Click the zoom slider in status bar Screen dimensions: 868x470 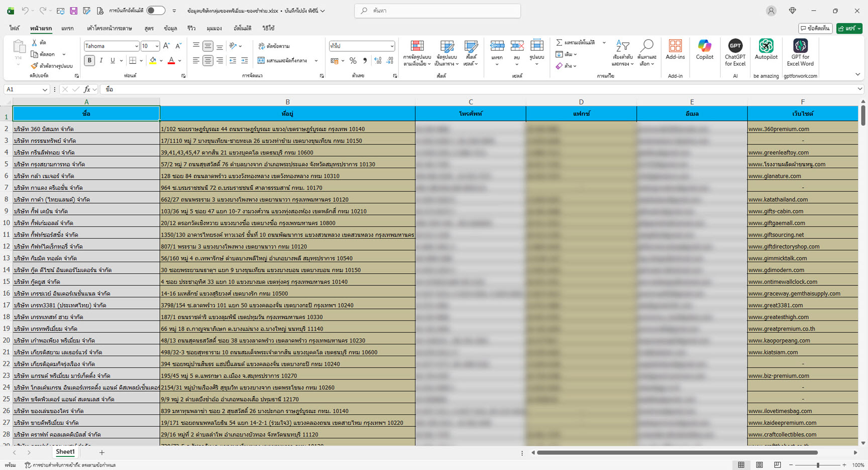(818, 465)
